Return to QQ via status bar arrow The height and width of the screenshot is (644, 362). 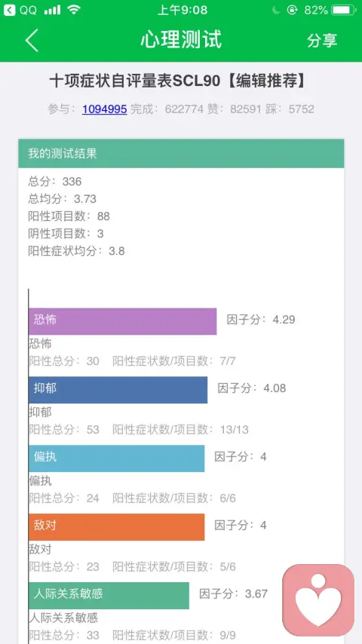[x=10, y=10]
